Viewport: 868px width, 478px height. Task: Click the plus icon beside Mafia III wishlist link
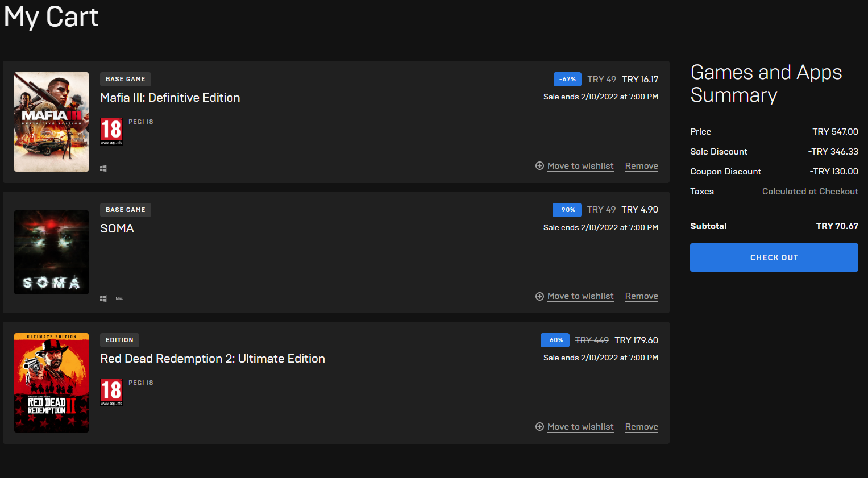[539, 166]
